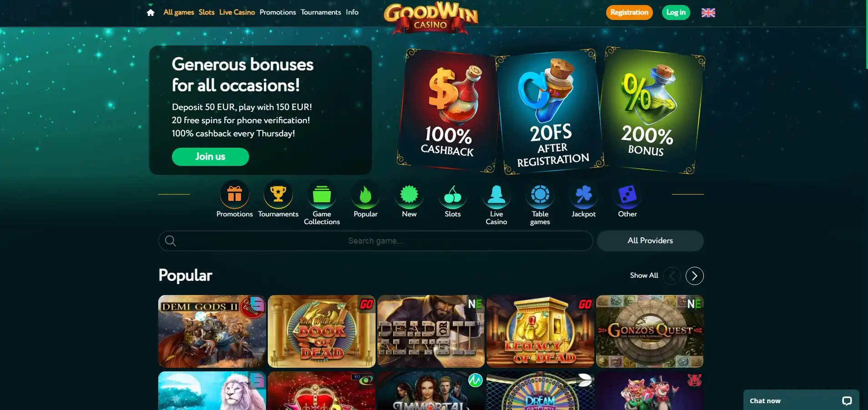The height and width of the screenshot is (410, 868).
Task: Select the Other dice category icon
Action: [x=627, y=195]
